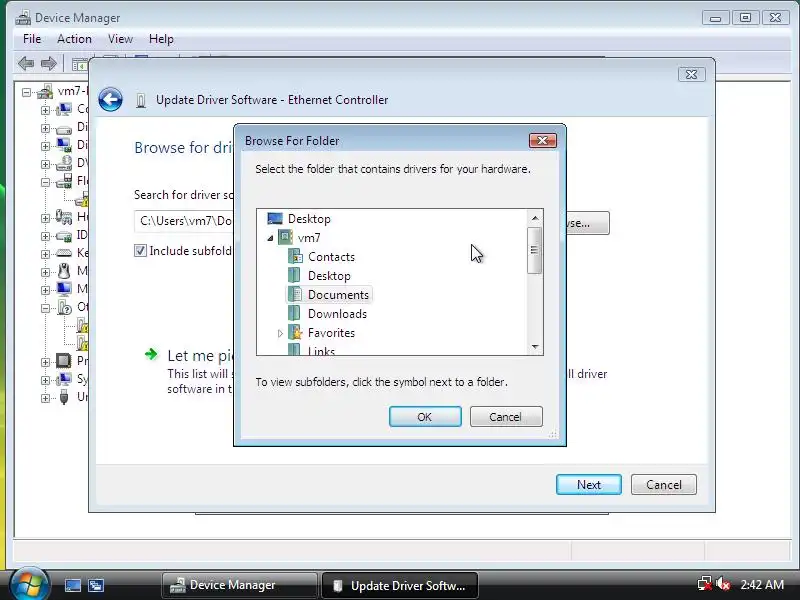The height and width of the screenshot is (600, 800).
Task: Click the Let me pick option link
Action: click(201, 356)
